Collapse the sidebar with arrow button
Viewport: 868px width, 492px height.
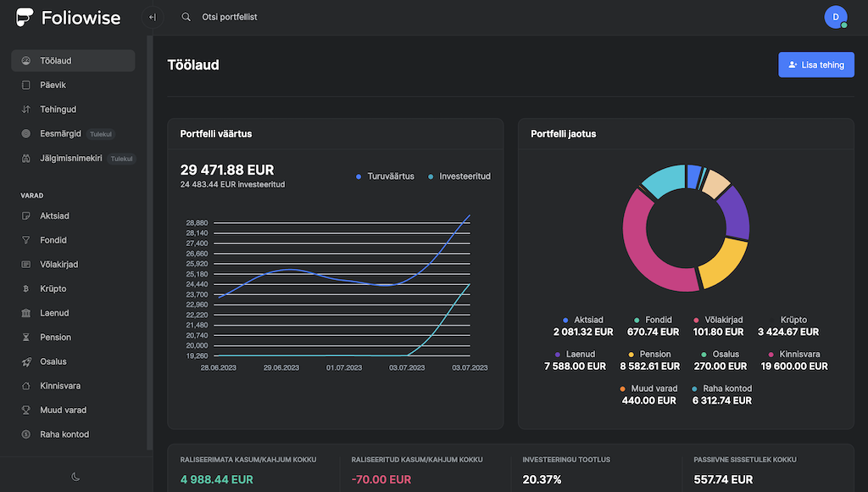click(x=153, y=17)
